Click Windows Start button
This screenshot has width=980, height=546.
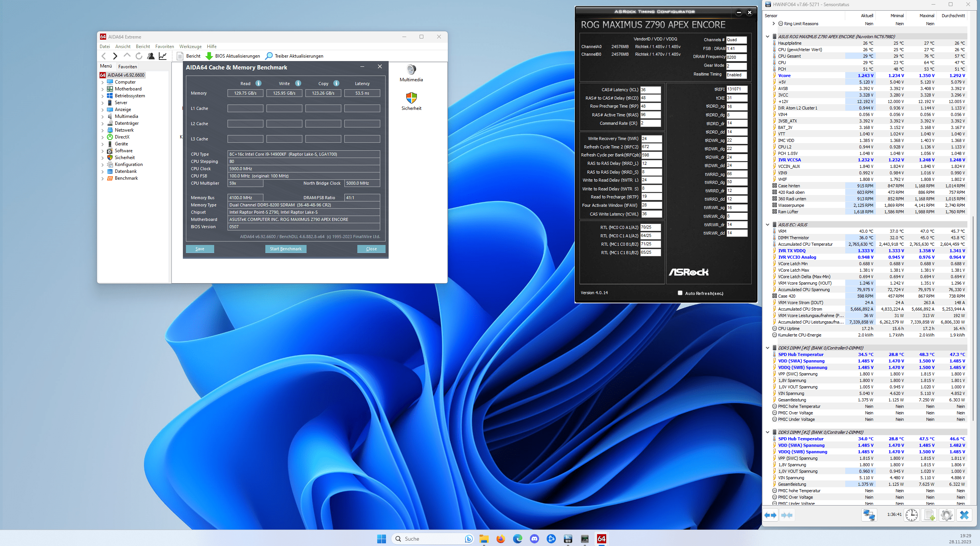point(381,539)
